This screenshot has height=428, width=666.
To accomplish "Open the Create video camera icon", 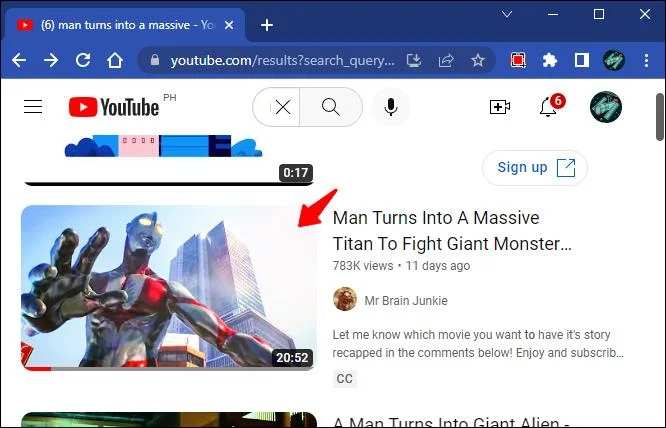I will 500,107.
